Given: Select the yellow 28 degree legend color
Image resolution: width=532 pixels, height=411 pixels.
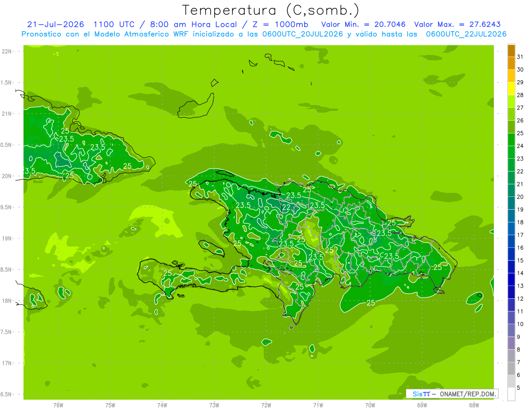Looking at the screenshot, I should pyautogui.click(x=511, y=89).
